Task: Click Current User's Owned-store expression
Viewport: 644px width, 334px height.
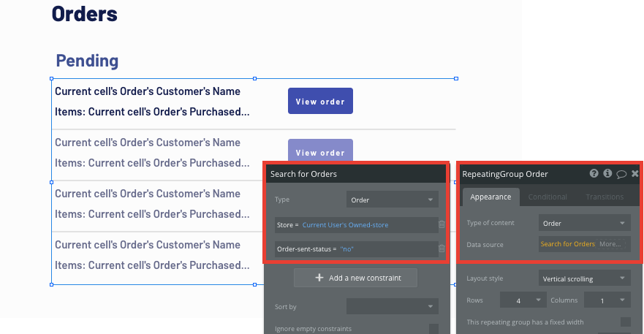Action: coord(346,225)
